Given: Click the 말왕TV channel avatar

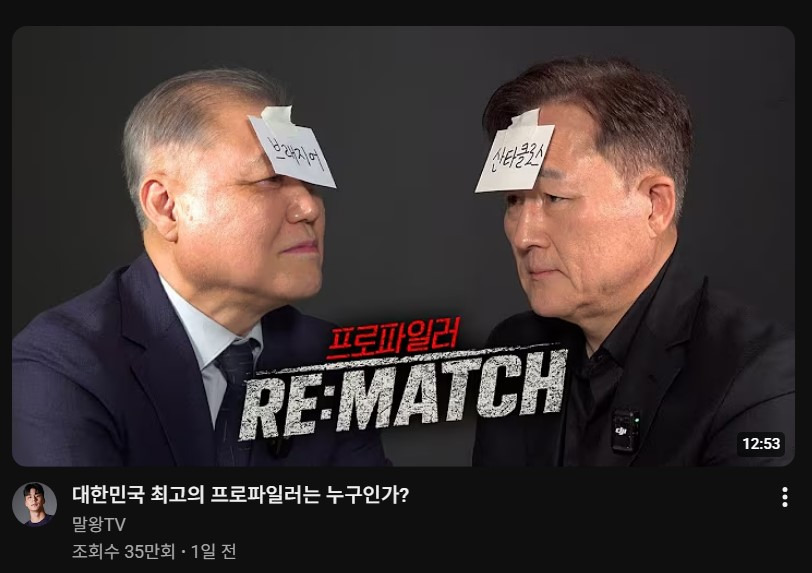Looking at the screenshot, I should pos(34,504).
